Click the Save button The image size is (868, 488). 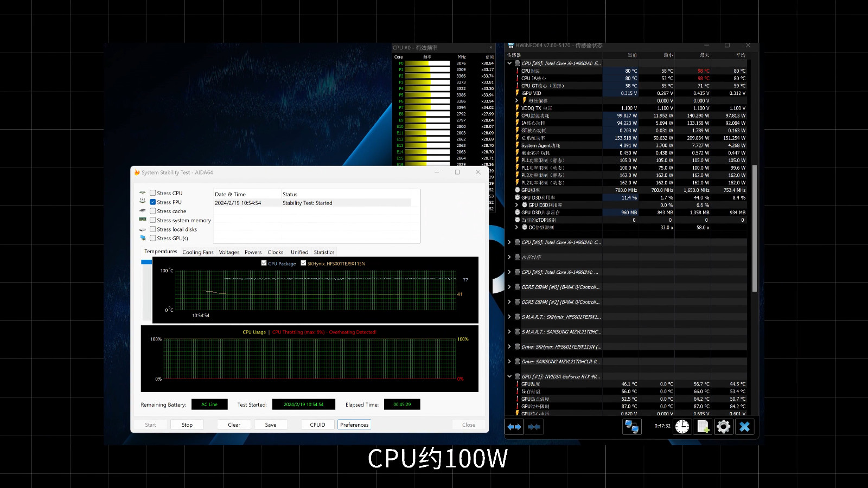[x=271, y=425]
